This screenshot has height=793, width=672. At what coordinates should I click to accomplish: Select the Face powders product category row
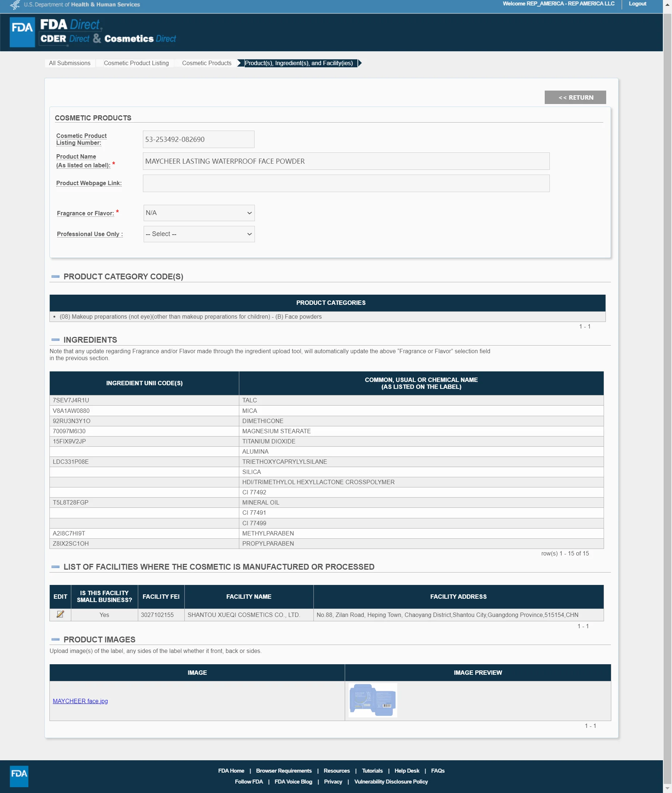(x=327, y=317)
